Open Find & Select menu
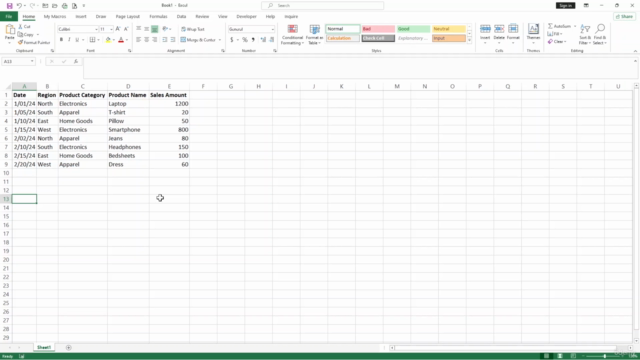This screenshot has height=360, width=640. (x=600, y=35)
